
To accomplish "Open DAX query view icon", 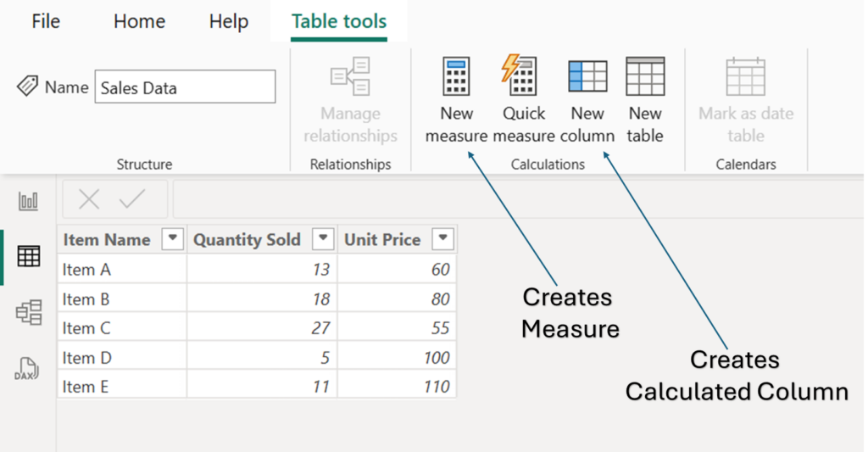I will 29,369.
